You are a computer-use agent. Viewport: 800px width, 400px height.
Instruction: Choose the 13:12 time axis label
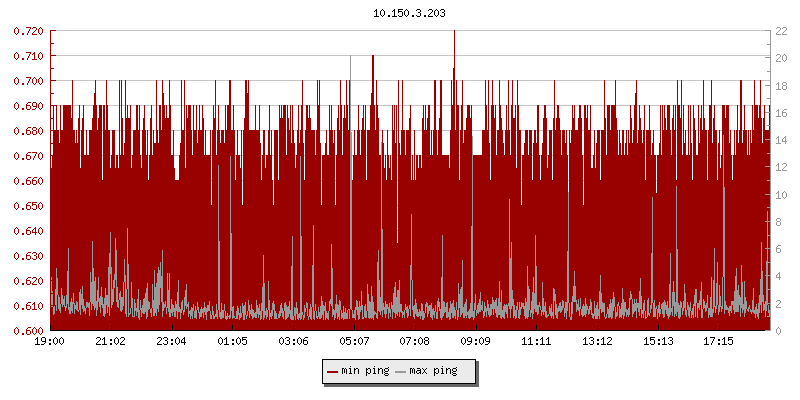(597, 341)
